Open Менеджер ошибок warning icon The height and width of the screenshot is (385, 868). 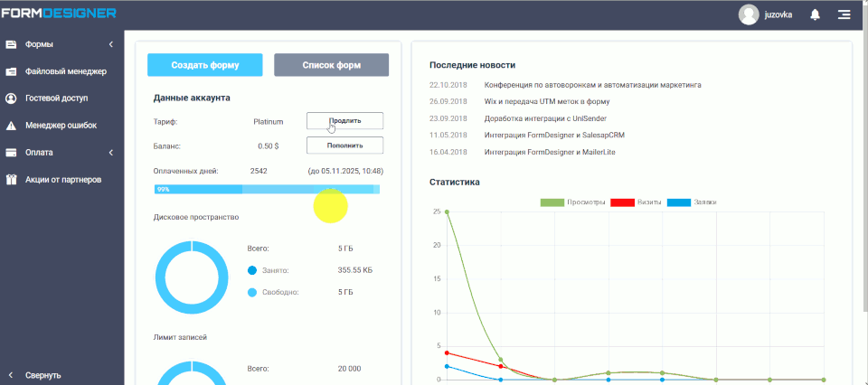click(12, 126)
